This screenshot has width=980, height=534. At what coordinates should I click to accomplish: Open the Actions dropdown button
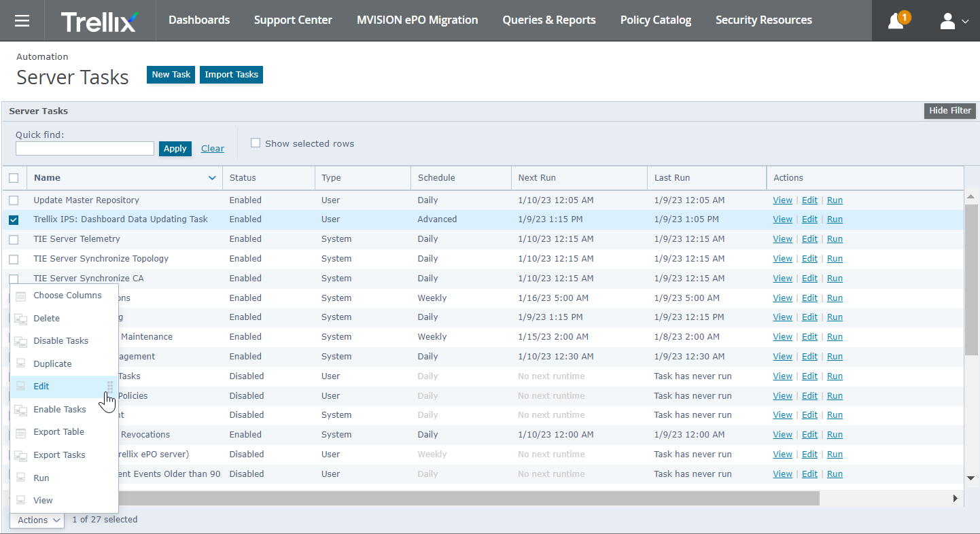coord(37,520)
